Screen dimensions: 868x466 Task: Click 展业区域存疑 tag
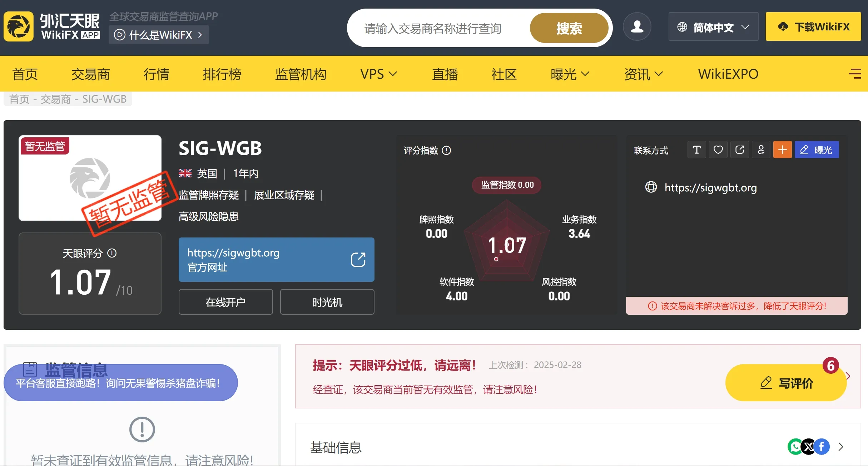coord(284,195)
